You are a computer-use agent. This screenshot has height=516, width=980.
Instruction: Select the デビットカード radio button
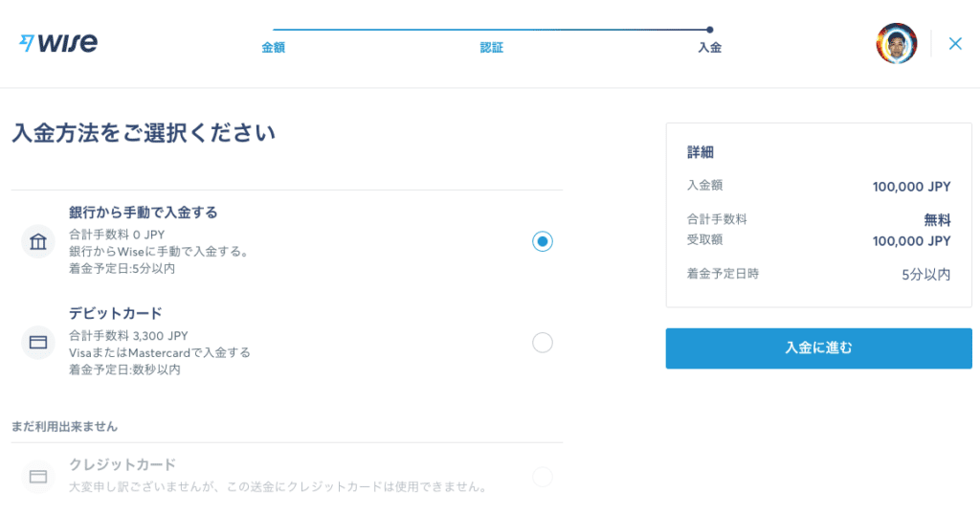[x=543, y=343]
